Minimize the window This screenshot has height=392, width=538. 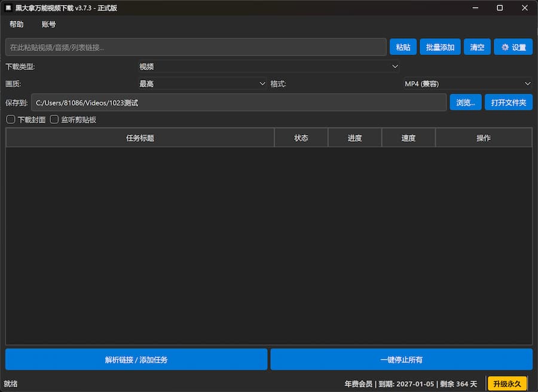point(475,8)
